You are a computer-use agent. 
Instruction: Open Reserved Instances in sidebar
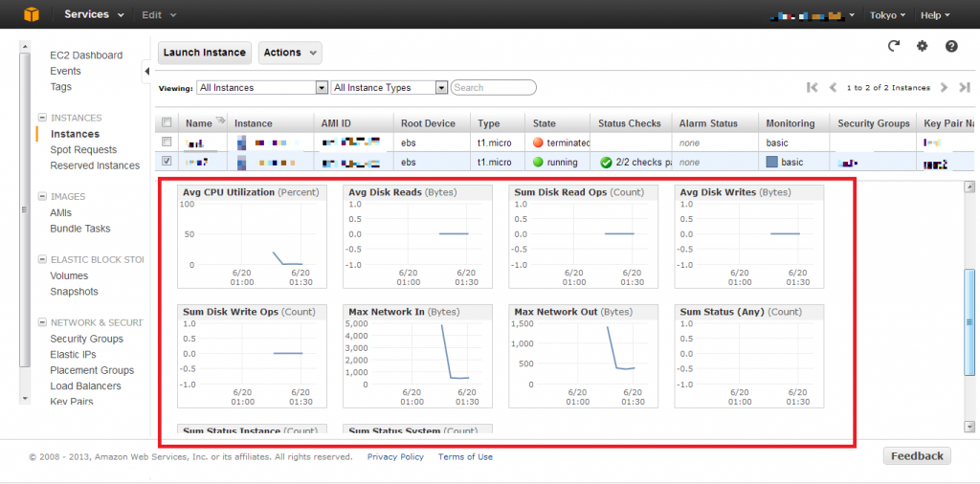tap(95, 165)
